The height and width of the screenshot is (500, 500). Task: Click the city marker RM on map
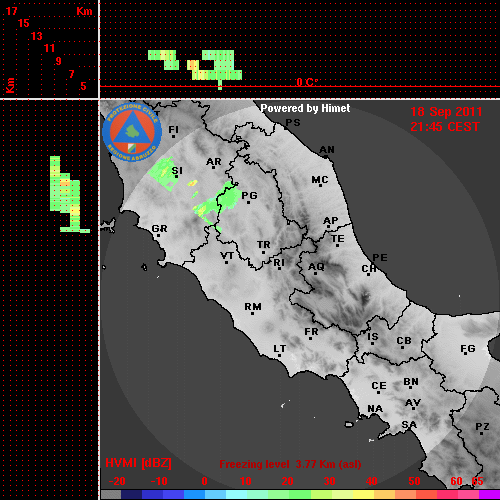[253, 307]
